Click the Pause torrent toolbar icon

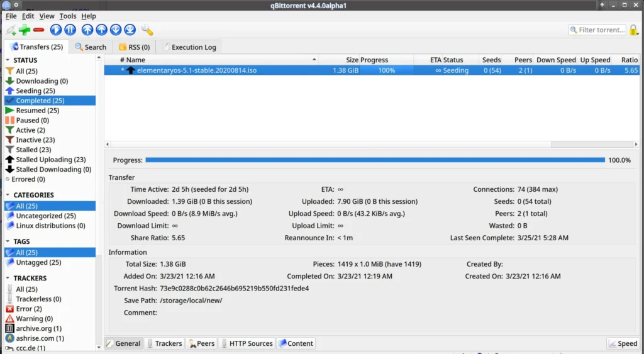70,30
